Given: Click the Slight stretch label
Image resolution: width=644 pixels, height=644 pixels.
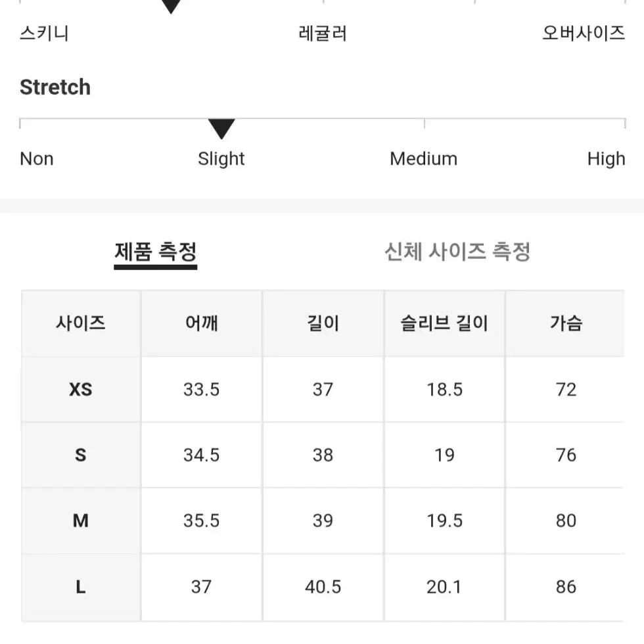Looking at the screenshot, I should pos(221,159).
